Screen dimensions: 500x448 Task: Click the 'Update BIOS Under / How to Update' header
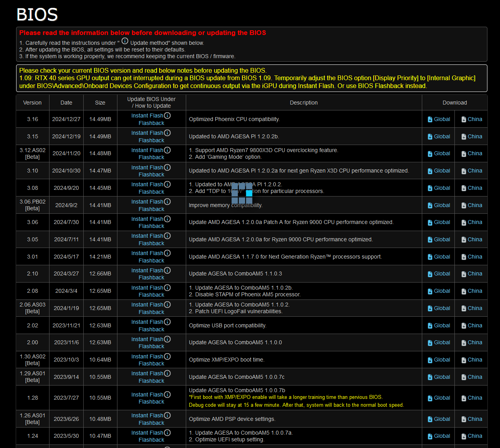(151, 103)
